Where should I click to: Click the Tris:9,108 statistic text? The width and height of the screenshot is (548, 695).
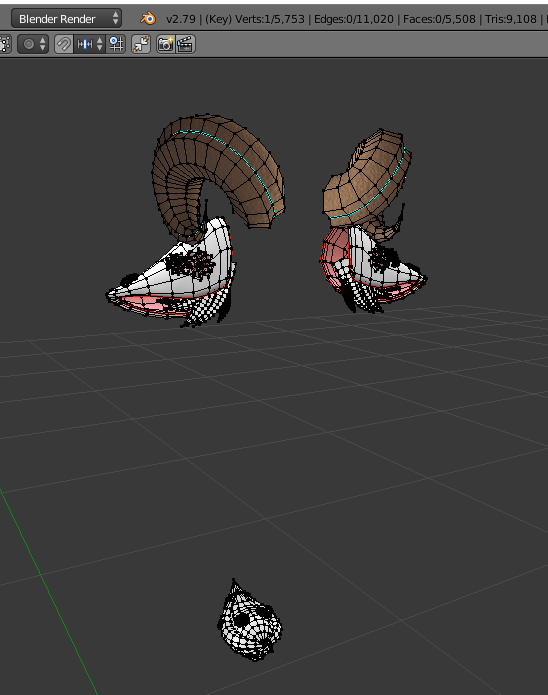click(x=511, y=19)
